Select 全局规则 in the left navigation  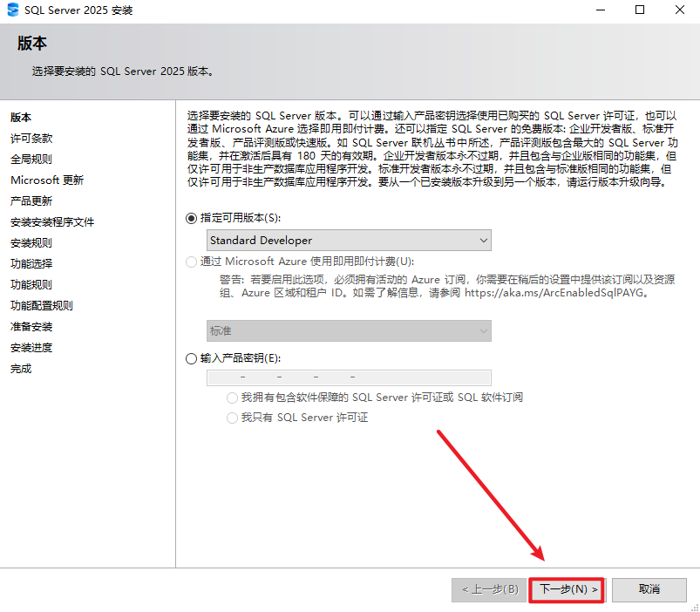click(x=31, y=159)
